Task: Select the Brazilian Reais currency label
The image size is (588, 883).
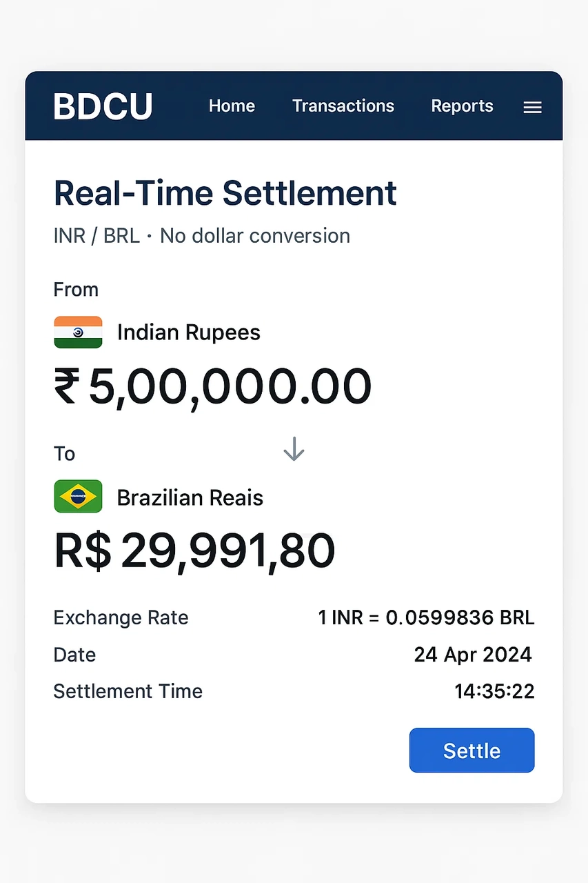Action: pyautogui.click(x=190, y=497)
